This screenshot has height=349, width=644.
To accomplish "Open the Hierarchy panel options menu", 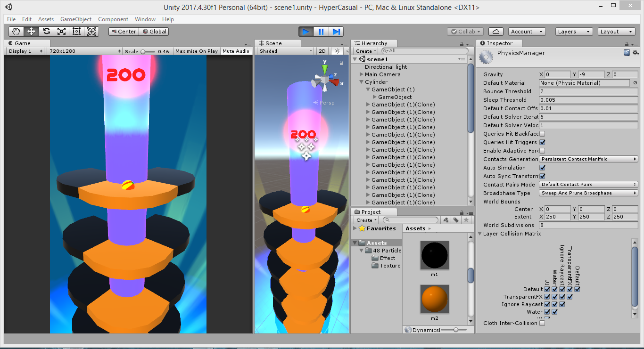I will (x=471, y=44).
